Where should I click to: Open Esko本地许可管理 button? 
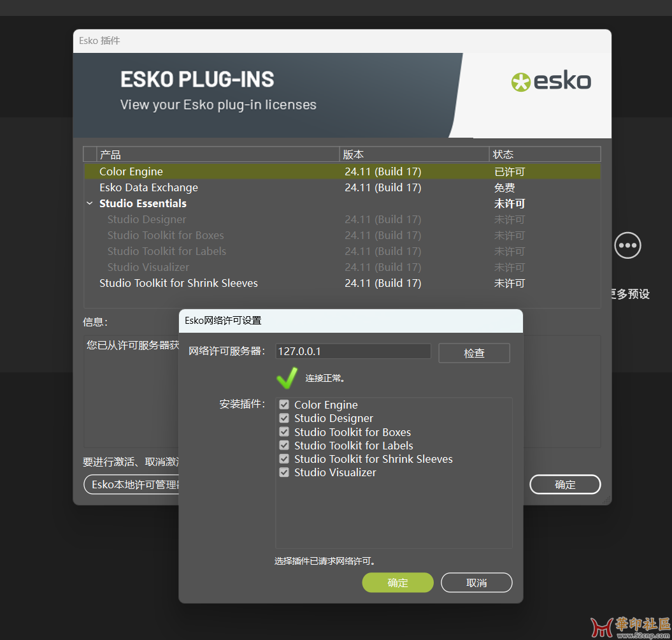point(132,484)
